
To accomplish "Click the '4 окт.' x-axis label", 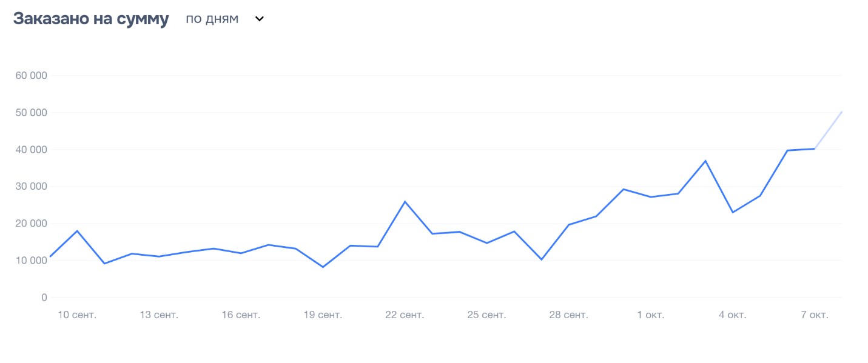I will coord(733,315).
